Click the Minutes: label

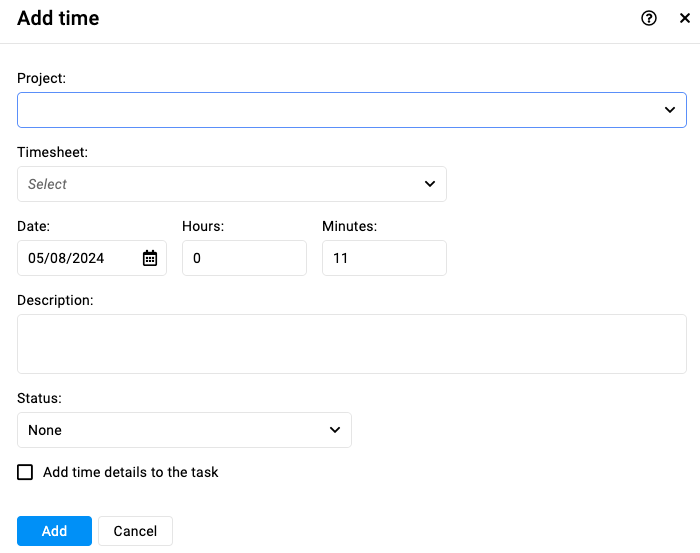pos(350,226)
